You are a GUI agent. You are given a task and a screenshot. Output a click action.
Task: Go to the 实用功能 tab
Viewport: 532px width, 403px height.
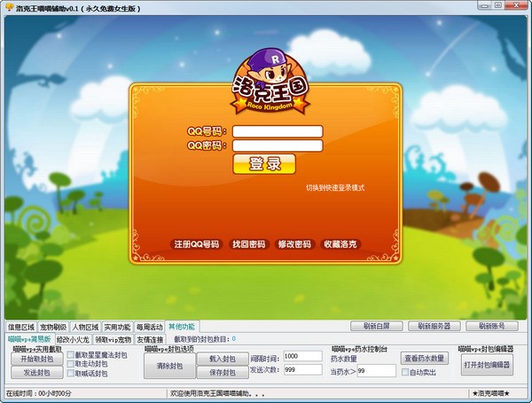(x=117, y=328)
